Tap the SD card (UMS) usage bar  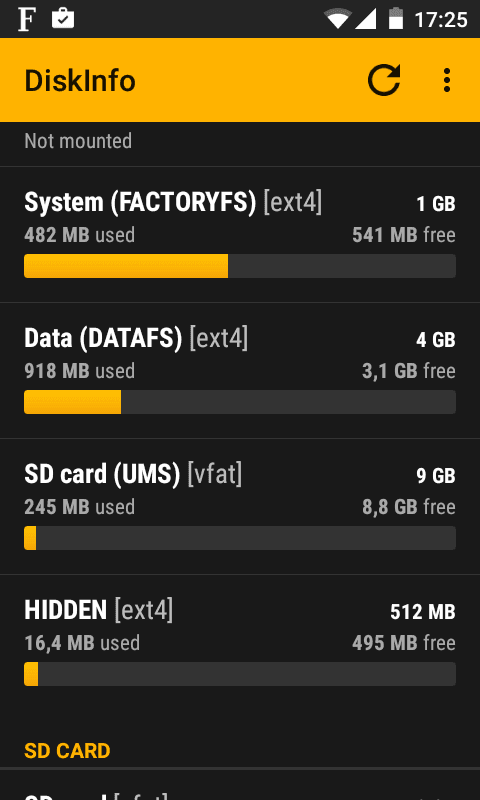[x=240, y=538]
